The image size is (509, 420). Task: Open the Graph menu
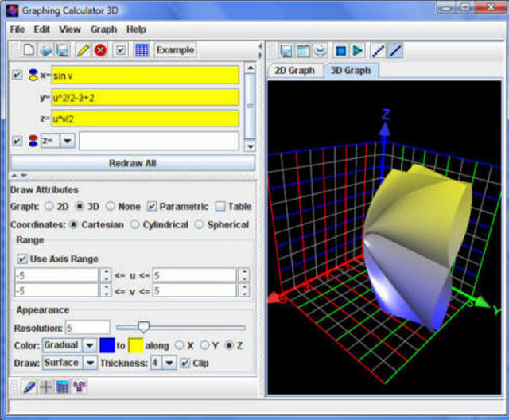coord(104,29)
